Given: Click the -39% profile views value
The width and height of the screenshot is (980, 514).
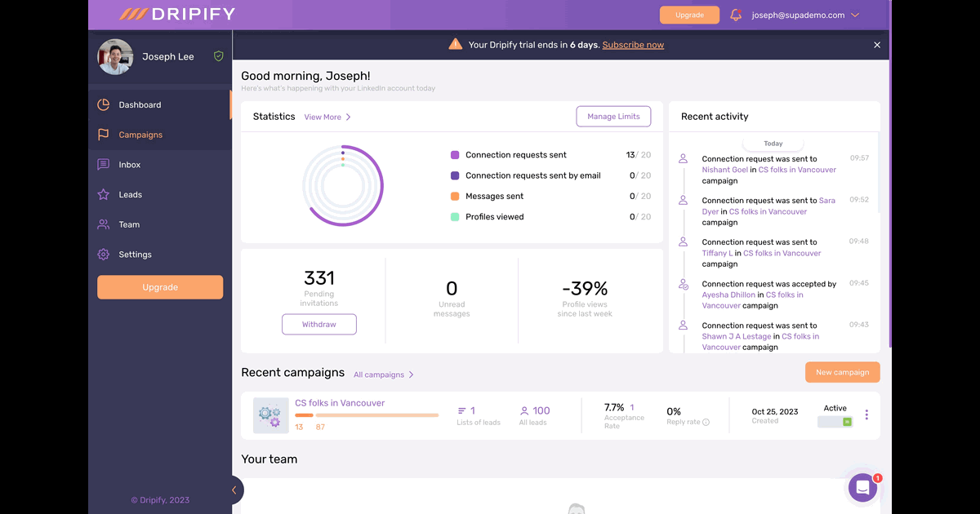Looking at the screenshot, I should pyautogui.click(x=585, y=289).
